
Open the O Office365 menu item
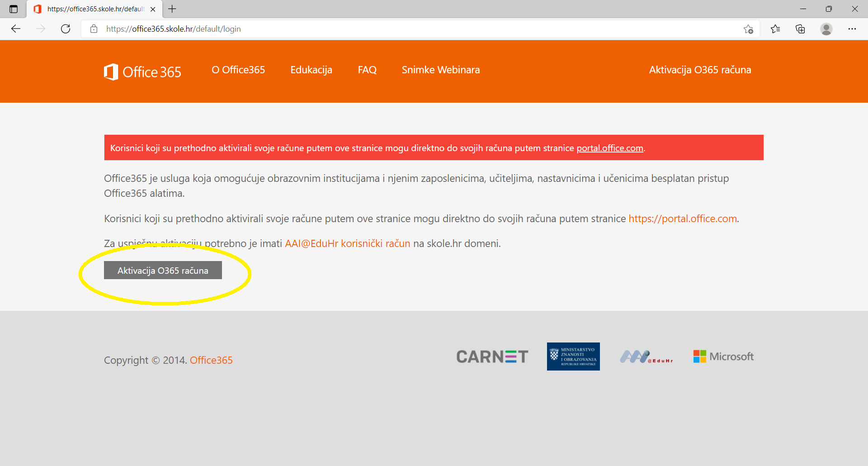(238, 70)
